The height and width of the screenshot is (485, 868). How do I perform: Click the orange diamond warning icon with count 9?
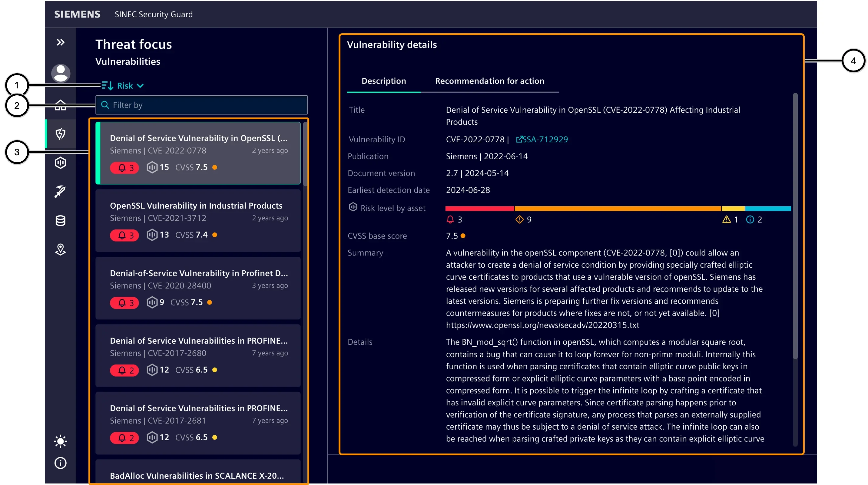tap(519, 219)
